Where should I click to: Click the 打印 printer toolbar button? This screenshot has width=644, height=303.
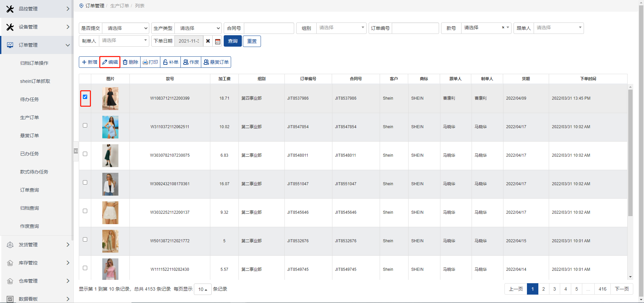pos(150,62)
